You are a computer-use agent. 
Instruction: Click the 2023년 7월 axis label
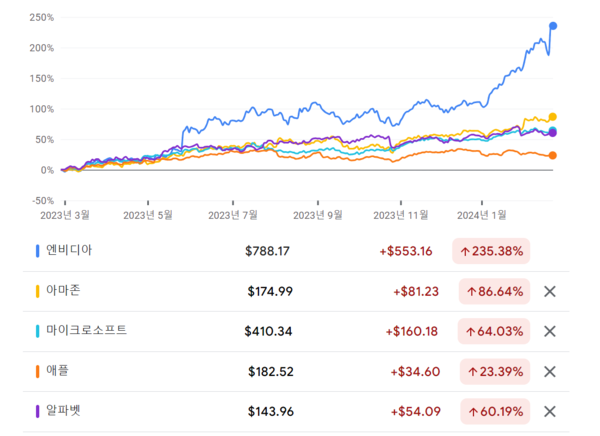click(233, 216)
